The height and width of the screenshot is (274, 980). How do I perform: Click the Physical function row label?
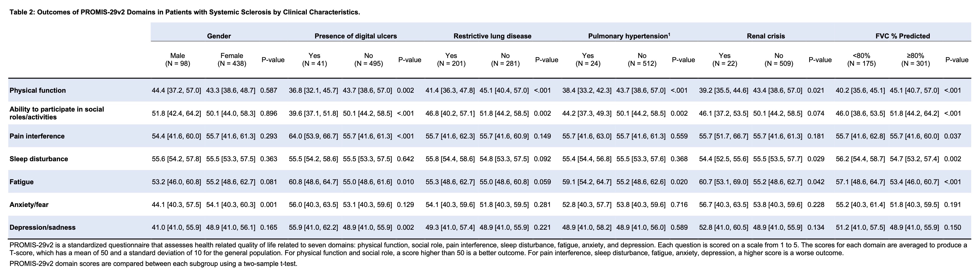(x=38, y=91)
